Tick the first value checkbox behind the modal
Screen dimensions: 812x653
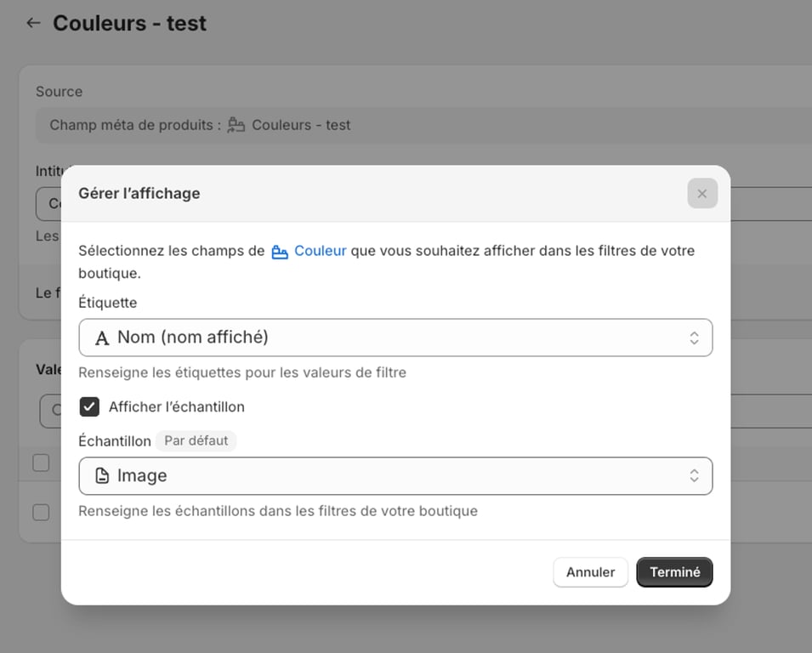42,463
